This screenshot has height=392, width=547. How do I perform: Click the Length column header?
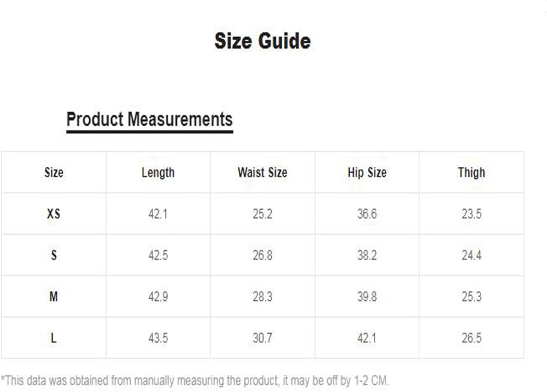click(158, 173)
